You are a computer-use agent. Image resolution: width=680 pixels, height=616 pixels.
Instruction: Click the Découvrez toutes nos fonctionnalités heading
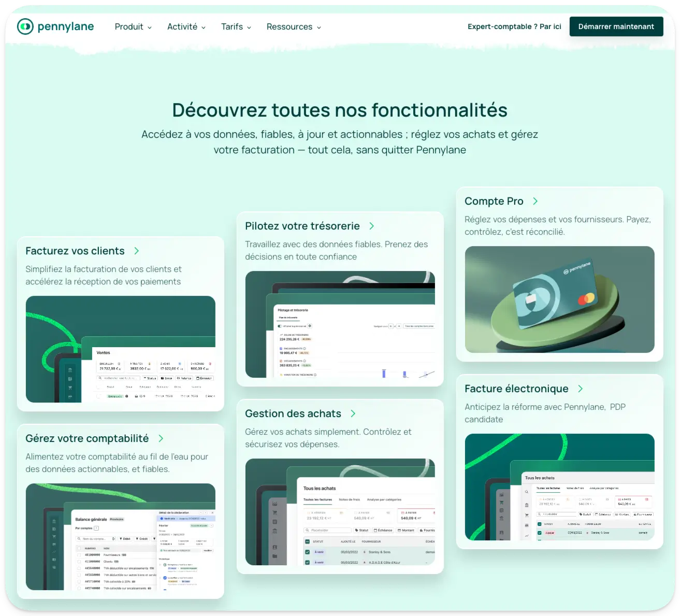[340, 110]
